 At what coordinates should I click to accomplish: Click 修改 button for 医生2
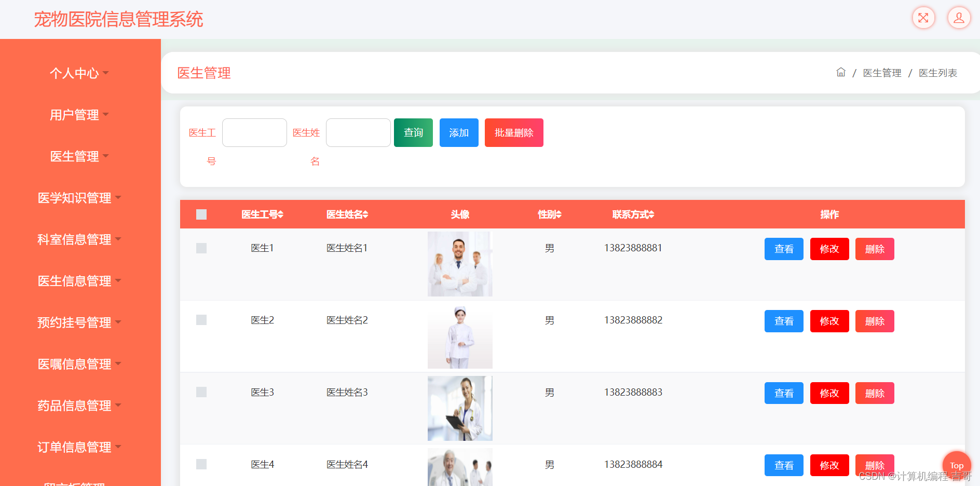tap(829, 321)
